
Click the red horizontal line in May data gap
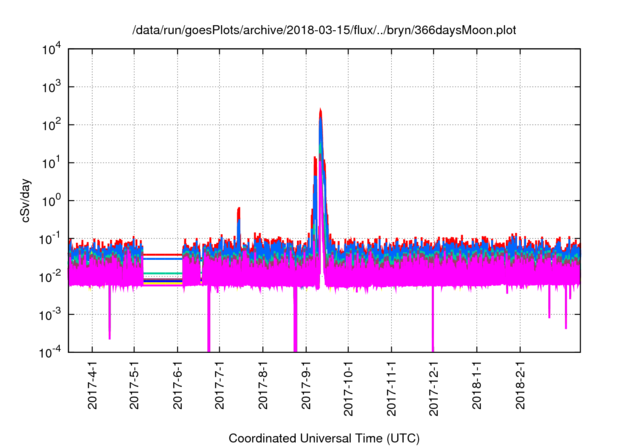(x=163, y=254)
